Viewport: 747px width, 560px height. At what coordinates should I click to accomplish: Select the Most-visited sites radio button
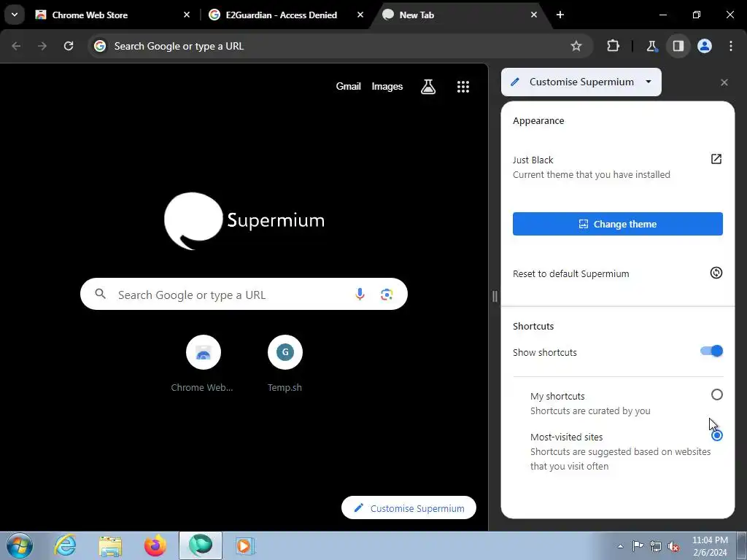[716, 436]
